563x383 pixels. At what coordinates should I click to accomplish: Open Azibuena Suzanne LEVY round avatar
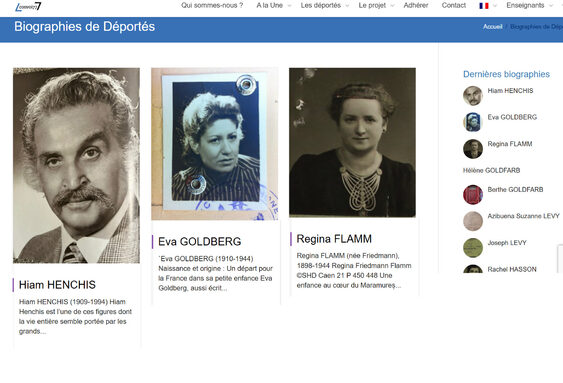click(473, 221)
